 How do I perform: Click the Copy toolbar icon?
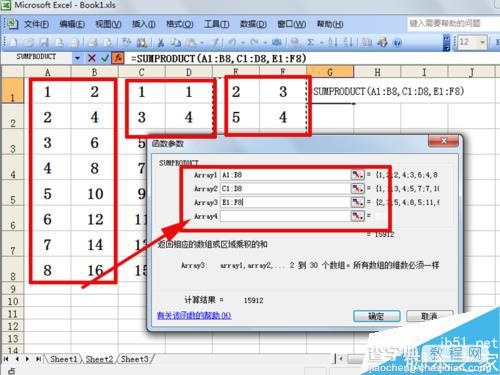click(x=176, y=42)
